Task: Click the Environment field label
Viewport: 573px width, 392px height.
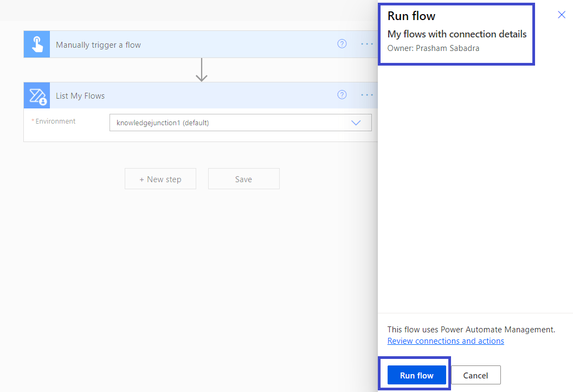Action: (x=55, y=121)
